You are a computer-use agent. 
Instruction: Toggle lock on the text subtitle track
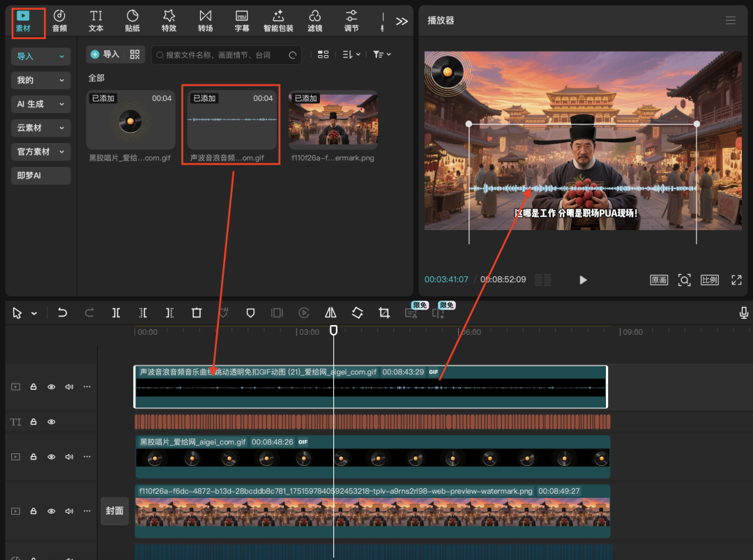[33, 422]
